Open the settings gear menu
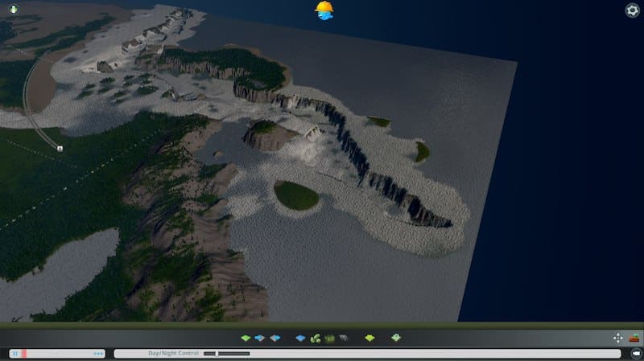This screenshot has width=644, height=361. point(633,10)
